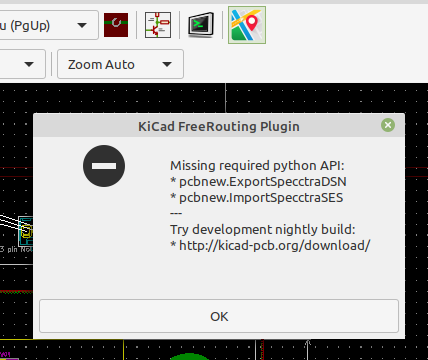Click the pcbnew.ExportSpecctraDSN message line
Image resolution: width=428 pixels, height=360 pixels.
pyautogui.click(x=258, y=182)
